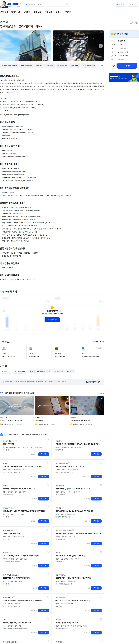The width and height of the screenshot is (139, 644).
Task: Click the 로그인 link above the AI recommended postings
Action: click(7, 434)
